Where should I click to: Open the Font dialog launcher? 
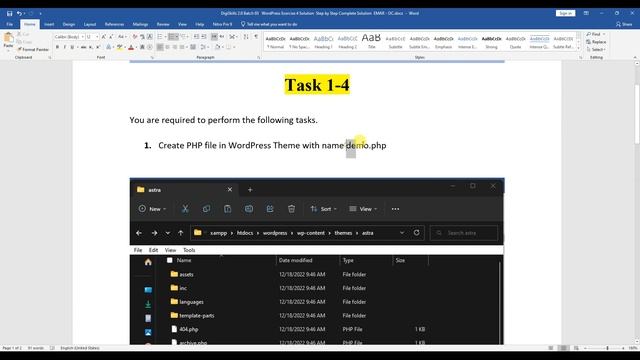(152, 58)
